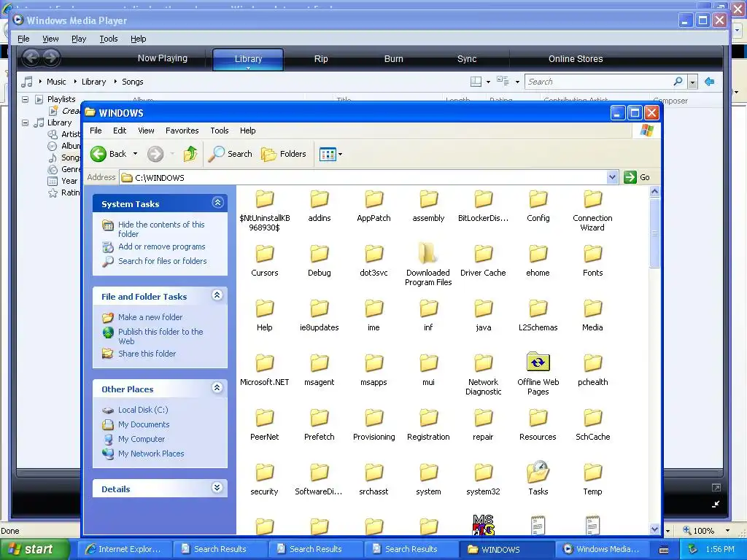The height and width of the screenshot is (560, 747).
Task: Click Hide the contents of this folder
Action: tap(161, 229)
